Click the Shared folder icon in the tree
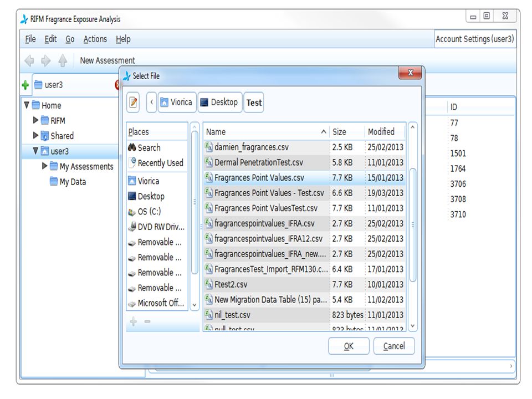 pyautogui.click(x=45, y=136)
